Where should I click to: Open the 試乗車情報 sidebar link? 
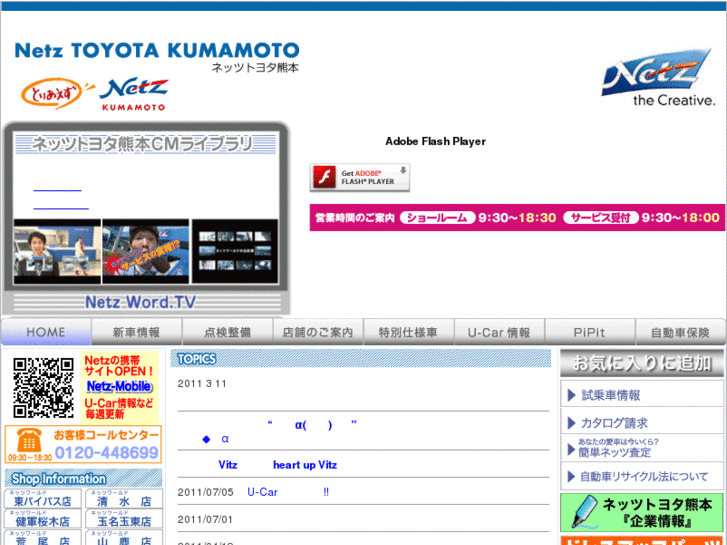click(x=642, y=395)
